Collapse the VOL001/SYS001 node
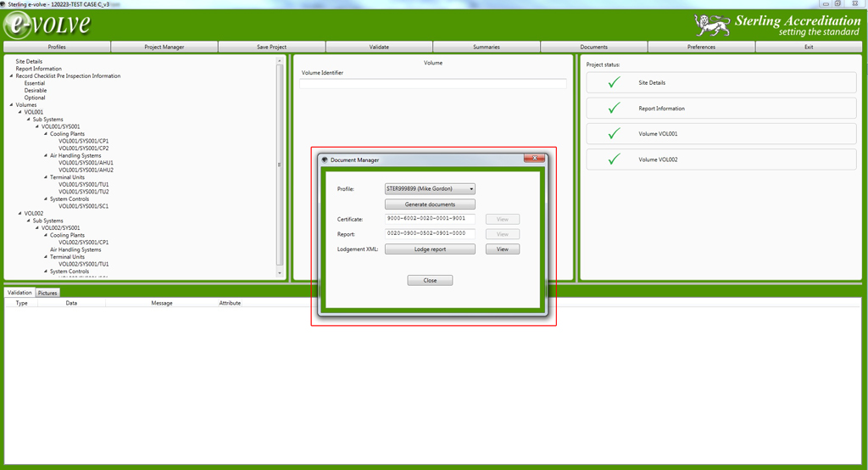This screenshot has height=470, width=868. tap(37, 126)
